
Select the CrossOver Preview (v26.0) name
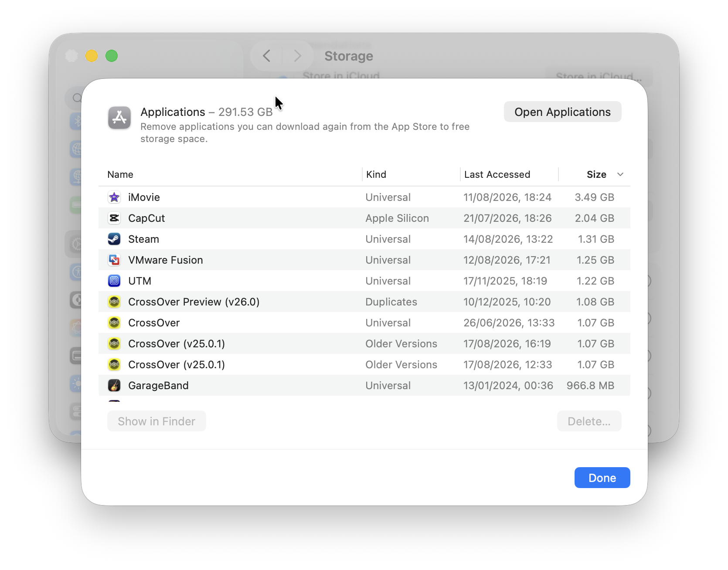point(194,302)
